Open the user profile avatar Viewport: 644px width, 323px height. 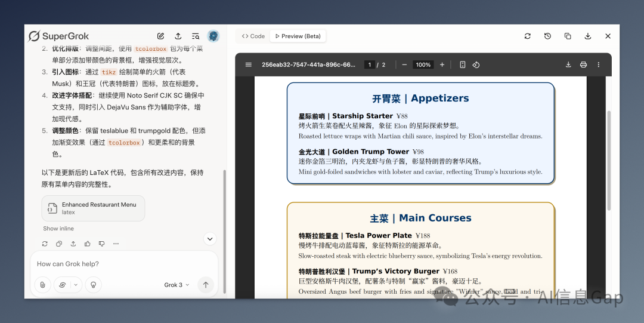[x=213, y=36]
